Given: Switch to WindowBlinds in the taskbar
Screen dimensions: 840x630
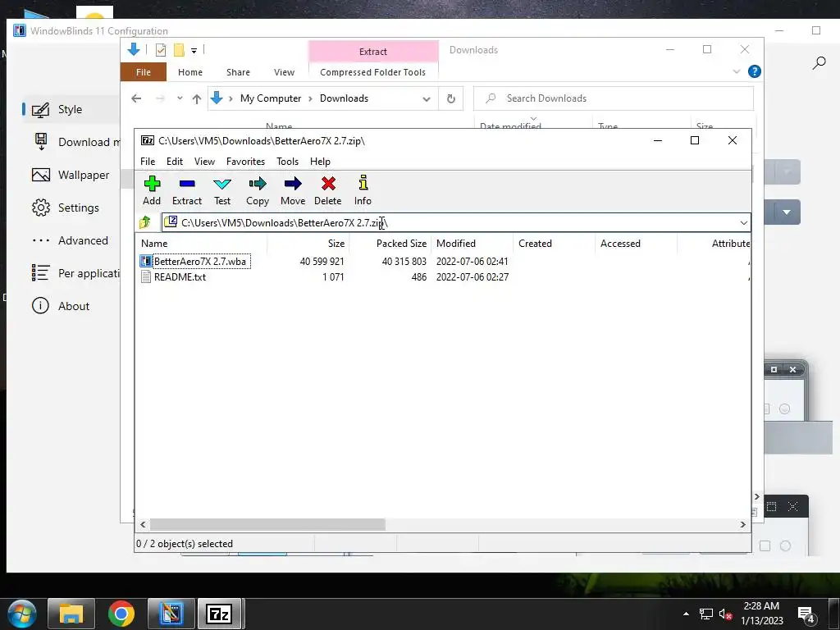Looking at the screenshot, I should 171,614.
